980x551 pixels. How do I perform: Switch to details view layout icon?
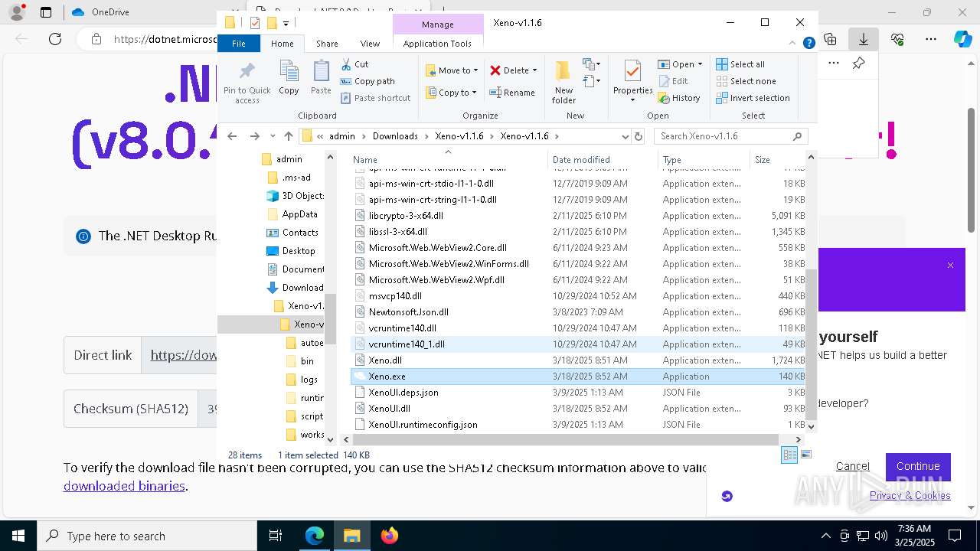789,455
